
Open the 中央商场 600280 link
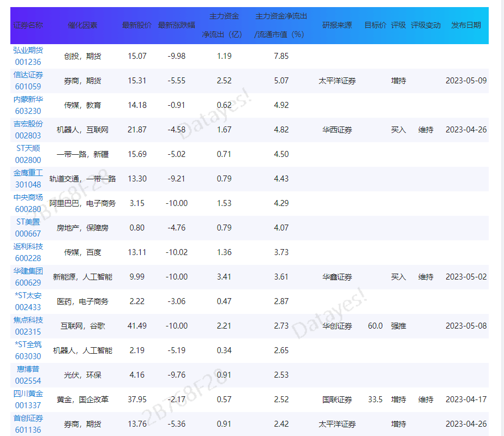coord(28,203)
